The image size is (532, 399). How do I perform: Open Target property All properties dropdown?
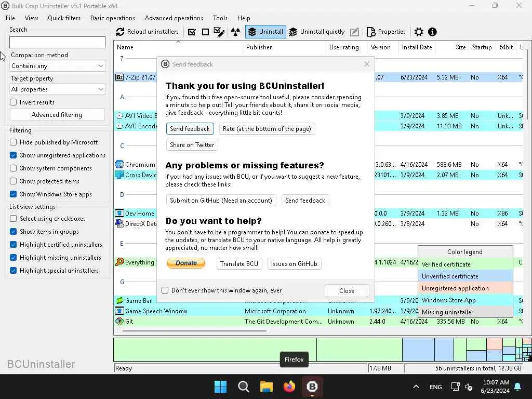coord(57,89)
